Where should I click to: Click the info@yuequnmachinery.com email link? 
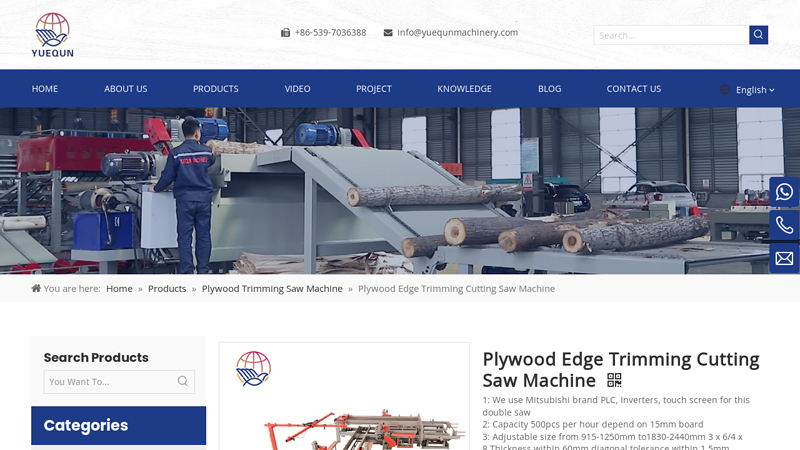pos(458,33)
